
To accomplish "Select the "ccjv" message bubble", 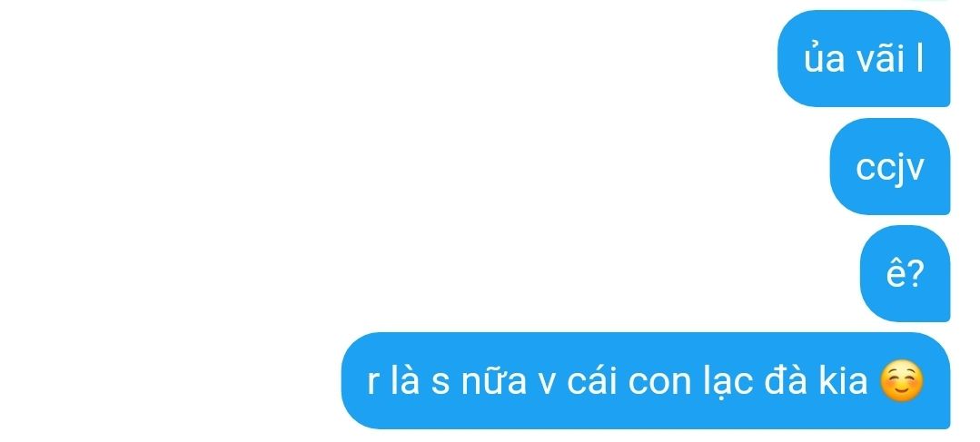I will 890,166.
